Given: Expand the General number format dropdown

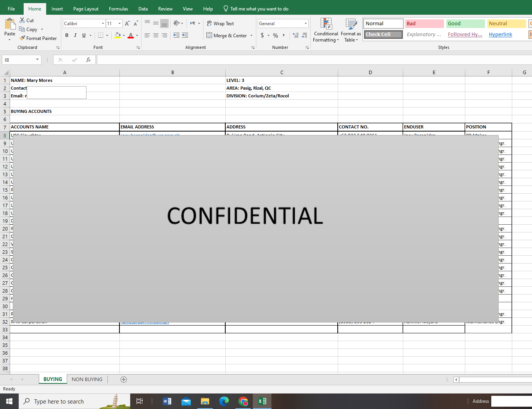Looking at the screenshot, I should [x=306, y=24].
